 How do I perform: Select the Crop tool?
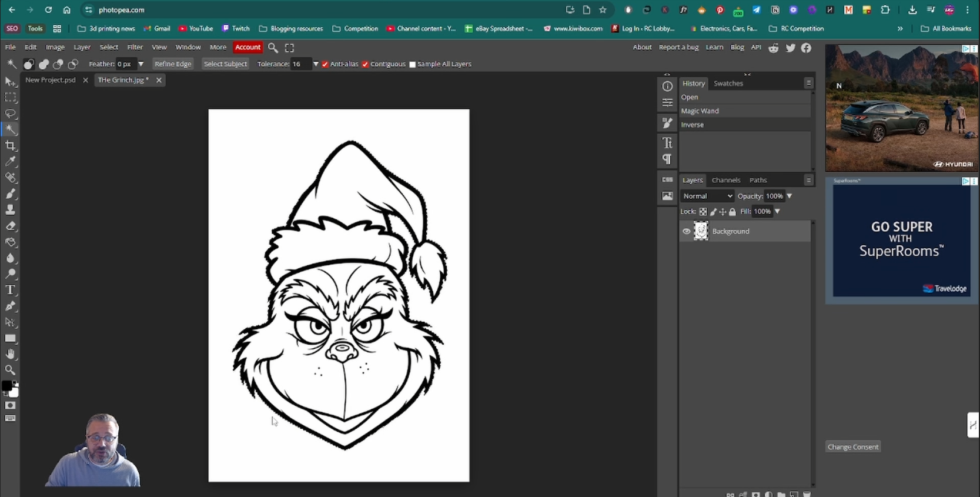(11, 145)
